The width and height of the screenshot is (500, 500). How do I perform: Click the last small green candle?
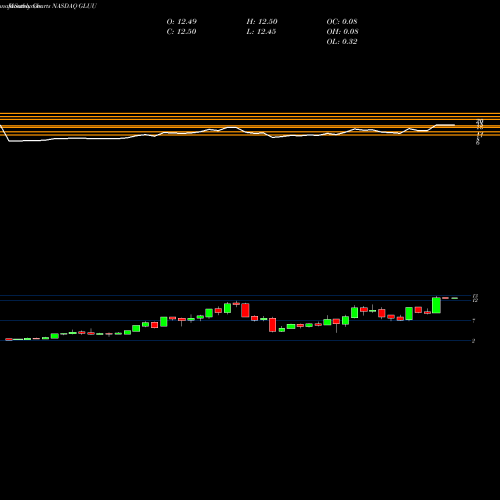455,298
